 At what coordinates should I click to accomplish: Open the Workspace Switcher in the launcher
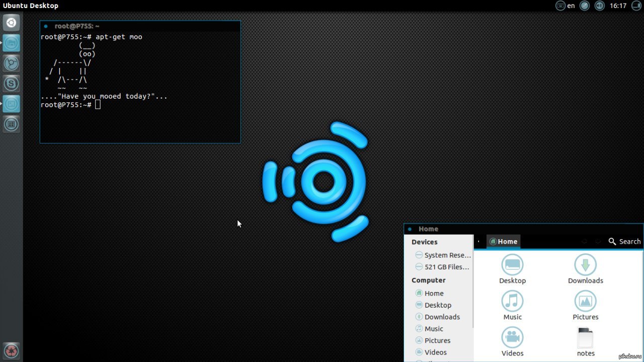pos(11,124)
